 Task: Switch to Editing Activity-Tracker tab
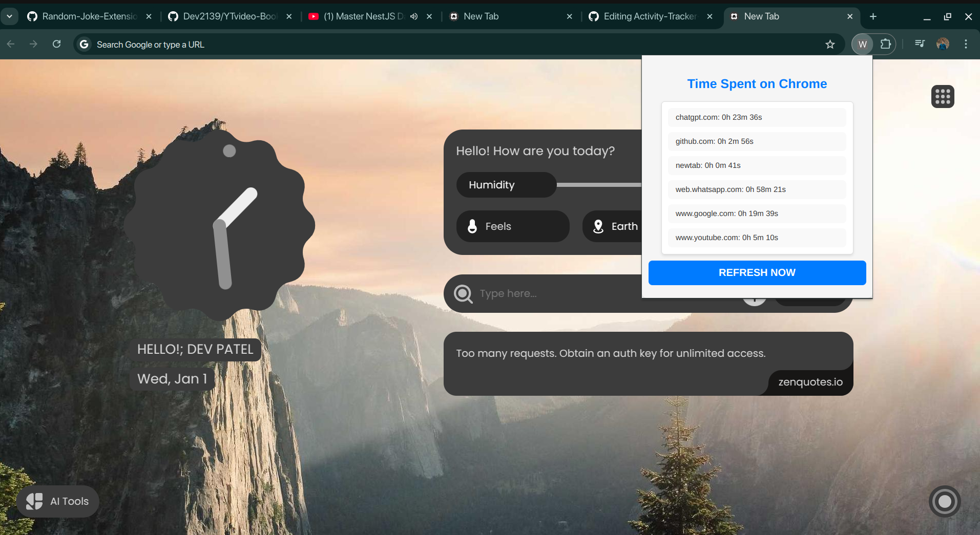649,16
